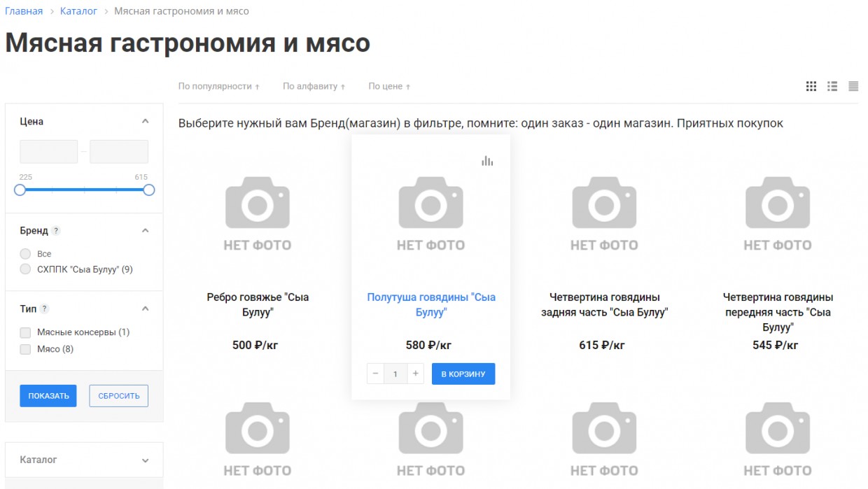Click the Показать filter button
The height and width of the screenshot is (489, 868).
coord(48,396)
